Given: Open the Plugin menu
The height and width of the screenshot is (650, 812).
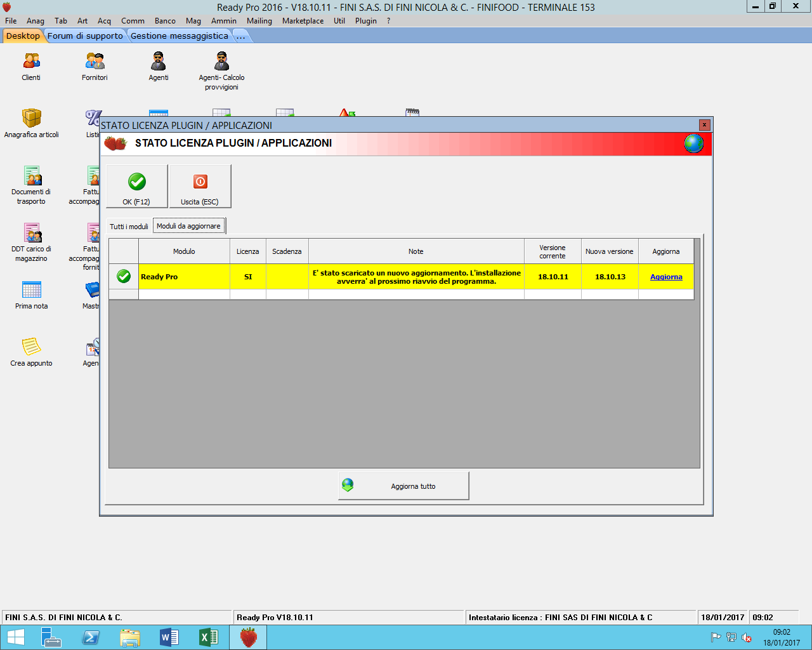Looking at the screenshot, I should [366, 21].
